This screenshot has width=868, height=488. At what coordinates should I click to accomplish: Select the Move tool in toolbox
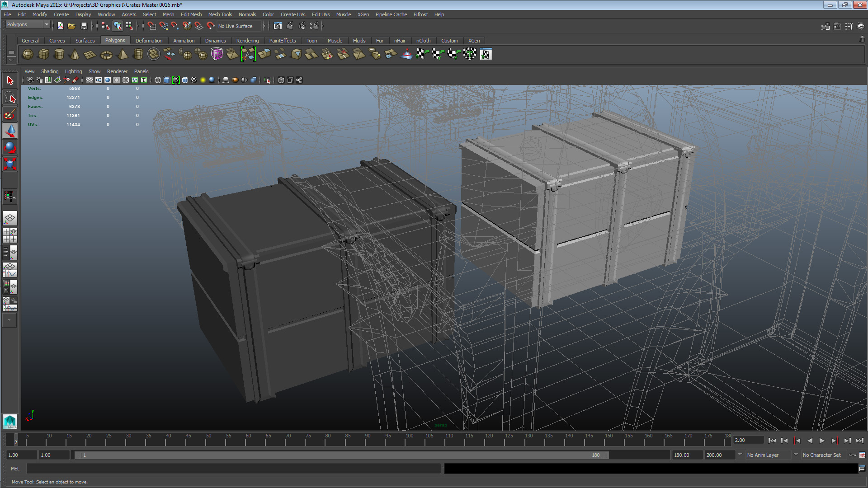(10, 131)
